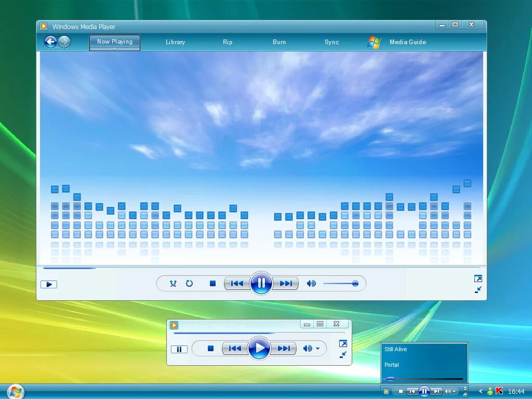This screenshot has height=399, width=532.
Task: Open the Rip tab
Action: 228,42
